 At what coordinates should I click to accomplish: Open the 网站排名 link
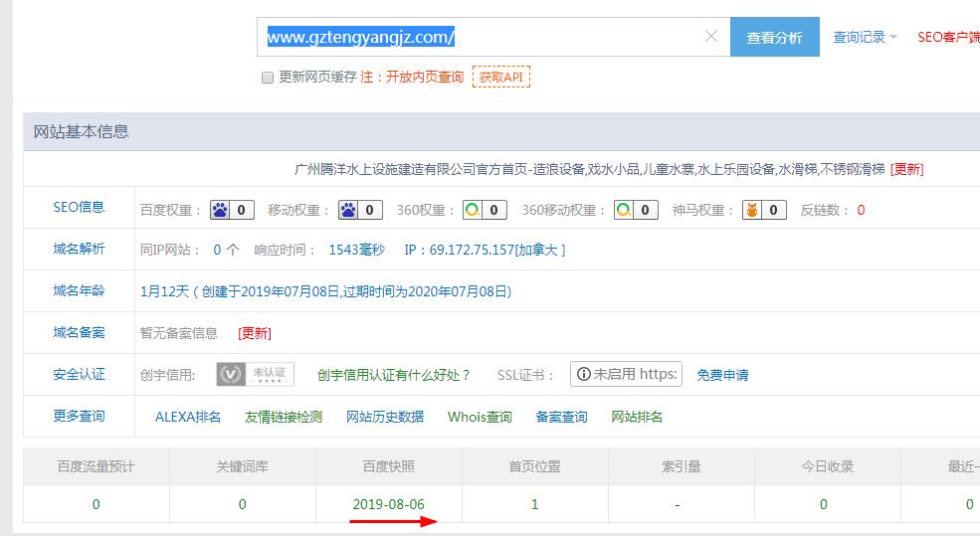tap(637, 417)
